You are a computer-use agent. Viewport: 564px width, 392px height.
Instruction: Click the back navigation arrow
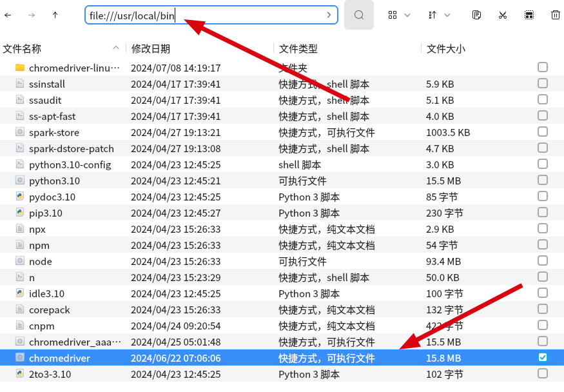coord(11,15)
